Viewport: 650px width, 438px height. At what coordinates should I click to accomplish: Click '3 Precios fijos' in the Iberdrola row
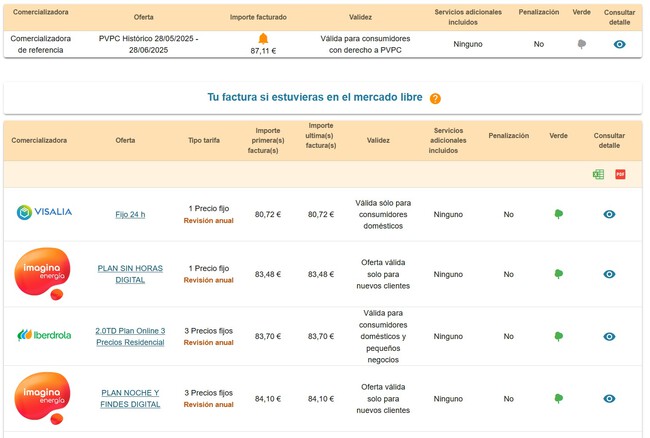click(x=209, y=331)
